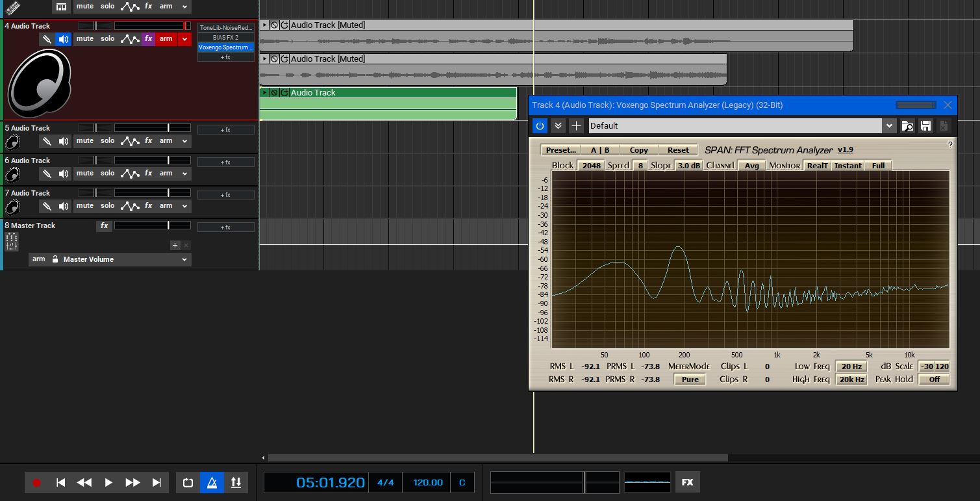The width and height of the screenshot is (980, 501).
Task: Click the question mark help icon in SPAN
Action: click(950, 144)
